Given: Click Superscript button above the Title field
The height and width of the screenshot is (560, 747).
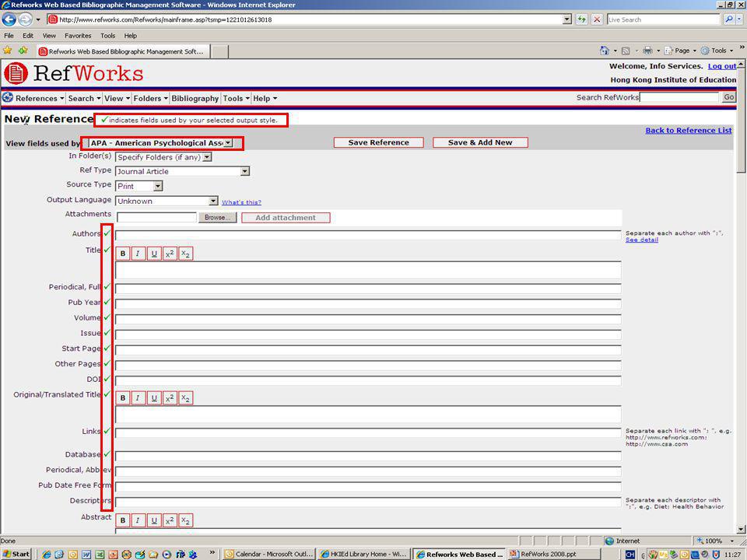Looking at the screenshot, I should point(170,254).
